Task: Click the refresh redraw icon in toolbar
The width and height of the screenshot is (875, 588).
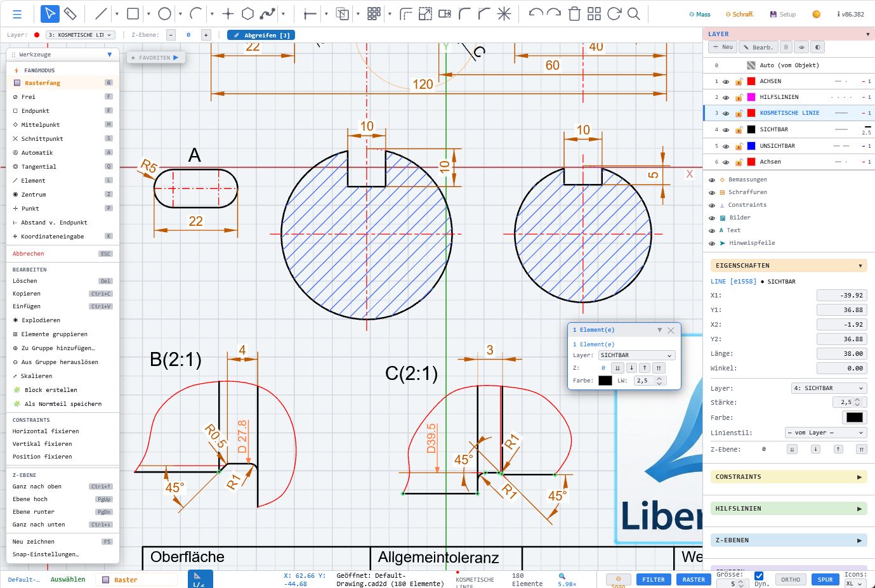Action: pos(614,14)
